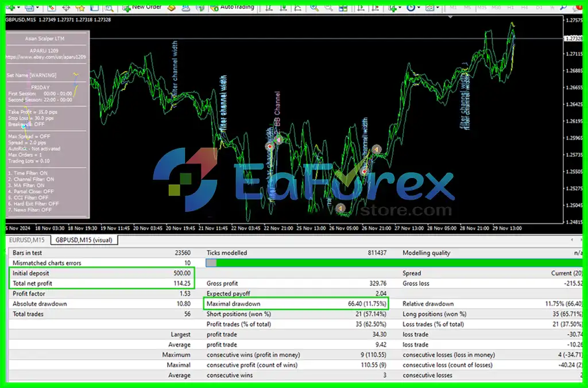Screen dimensions: 588x388
Task: Click the ebay.com/usr/aparu1209 URL text
Action: tap(46, 57)
